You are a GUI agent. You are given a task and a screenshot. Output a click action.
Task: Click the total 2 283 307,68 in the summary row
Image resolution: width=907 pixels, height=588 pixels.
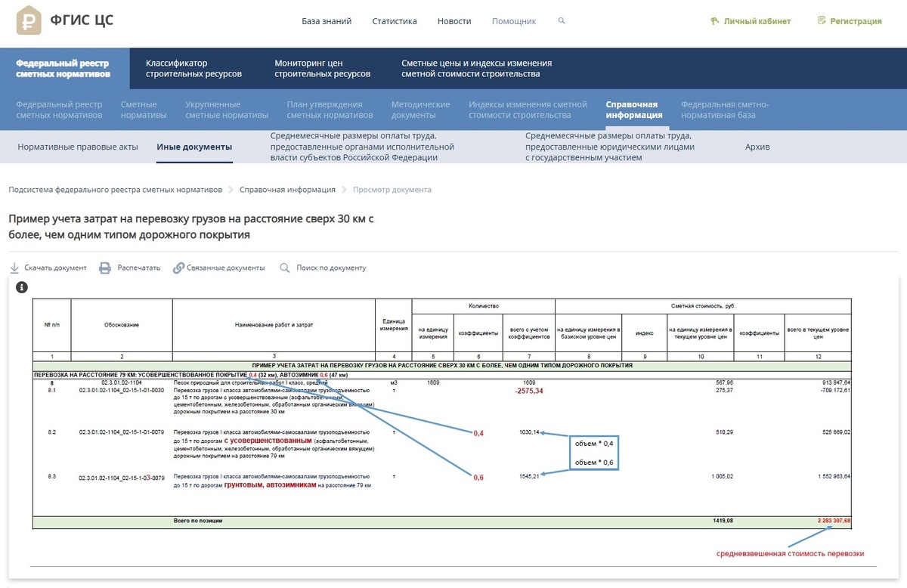coord(834,521)
